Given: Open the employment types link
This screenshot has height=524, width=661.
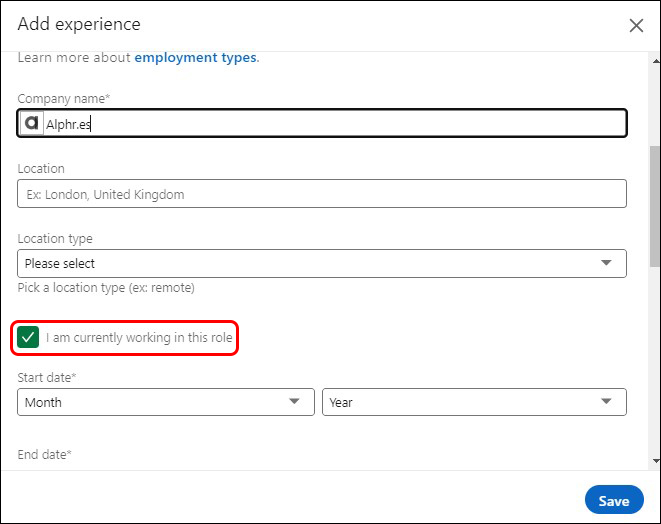Looking at the screenshot, I should (x=195, y=58).
